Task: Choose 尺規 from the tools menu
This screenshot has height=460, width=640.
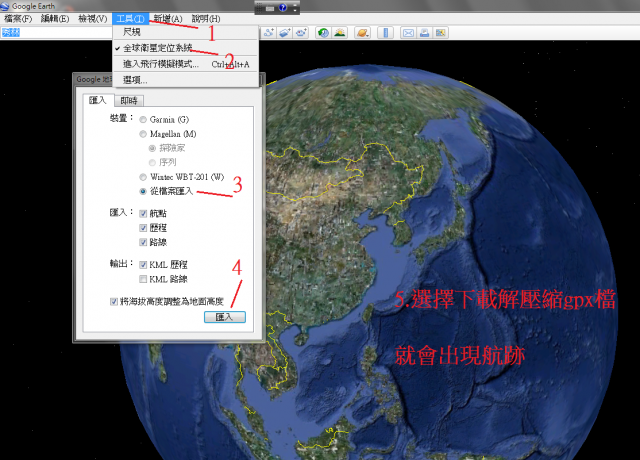Action: click(x=186, y=32)
